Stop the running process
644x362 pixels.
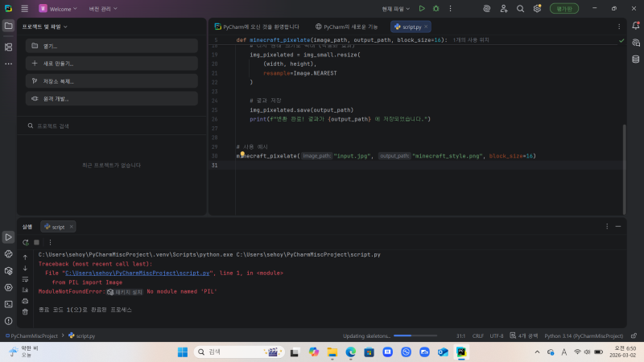click(36, 243)
